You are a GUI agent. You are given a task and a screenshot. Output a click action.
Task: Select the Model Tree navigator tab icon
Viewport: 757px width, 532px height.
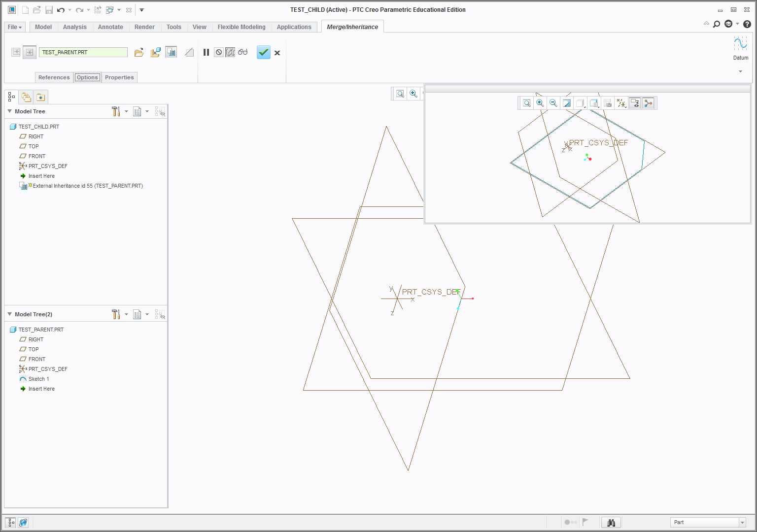coord(11,97)
